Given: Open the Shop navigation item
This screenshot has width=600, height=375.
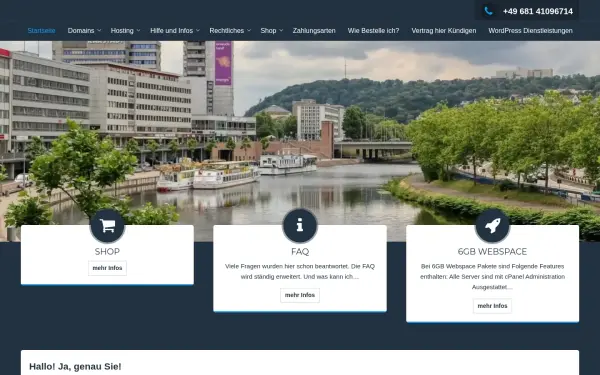Looking at the screenshot, I should [x=268, y=31].
